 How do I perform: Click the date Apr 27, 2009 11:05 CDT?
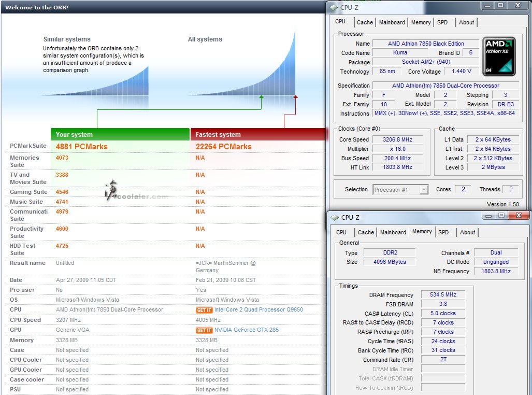point(86,280)
